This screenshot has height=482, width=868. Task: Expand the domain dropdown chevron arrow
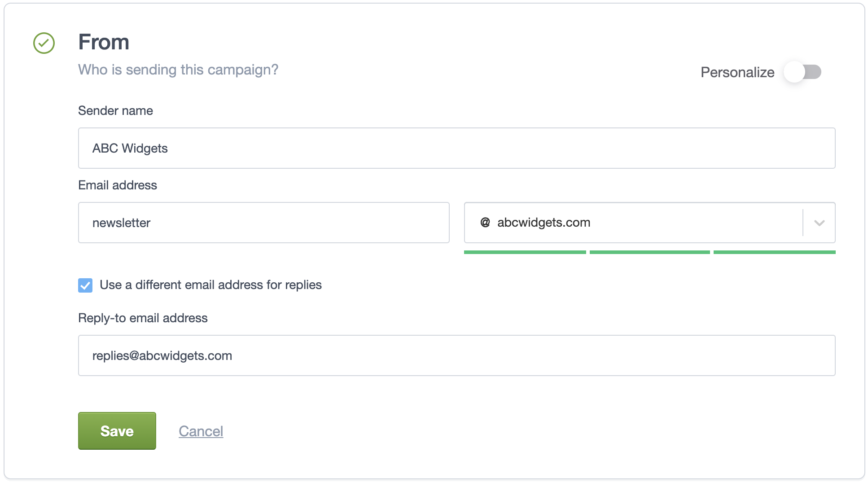click(819, 223)
